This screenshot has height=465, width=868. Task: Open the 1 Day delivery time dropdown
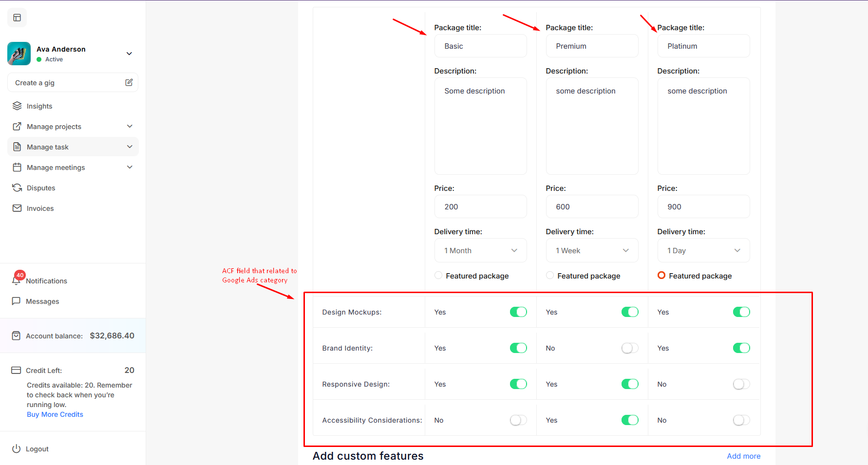[703, 251]
